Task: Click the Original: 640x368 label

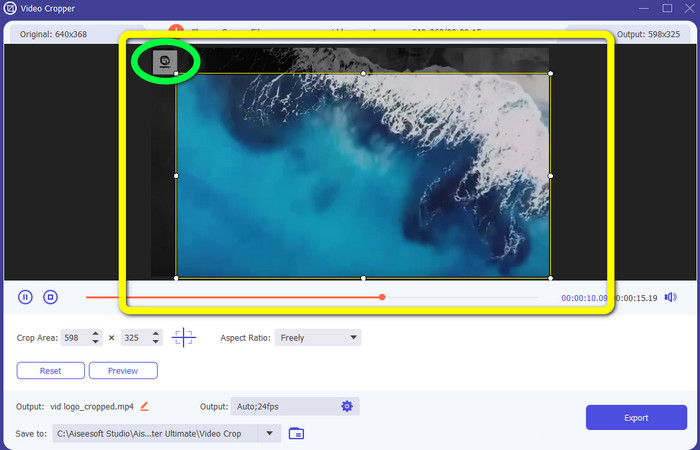Action: [x=53, y=34]
